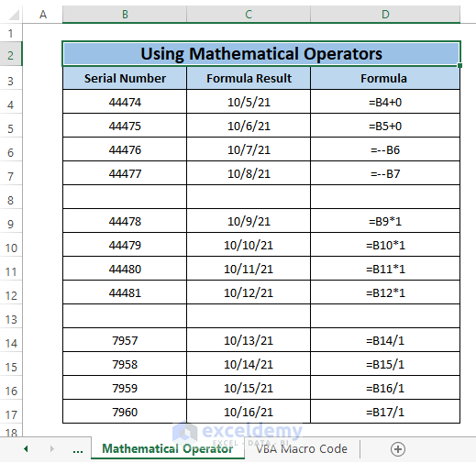Click the Using Mathematical Operators title cell
Image resolution: width=476 pixels, height=463 pixels.
(261, 54)
